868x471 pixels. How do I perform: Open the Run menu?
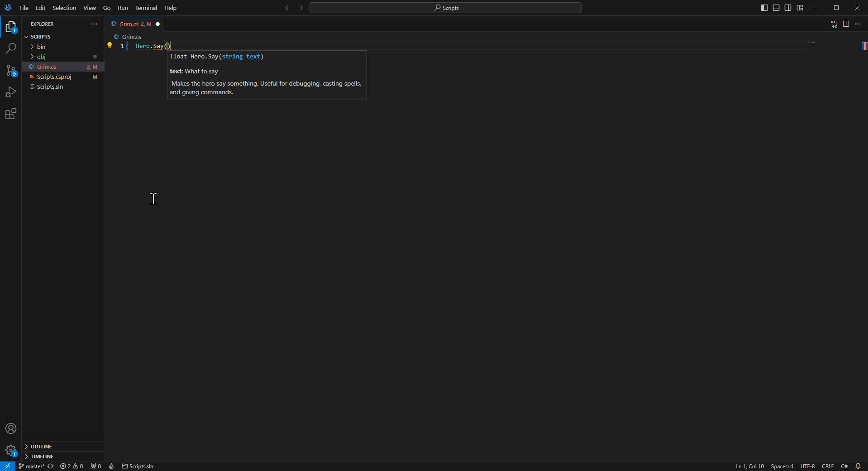(123, 8)
